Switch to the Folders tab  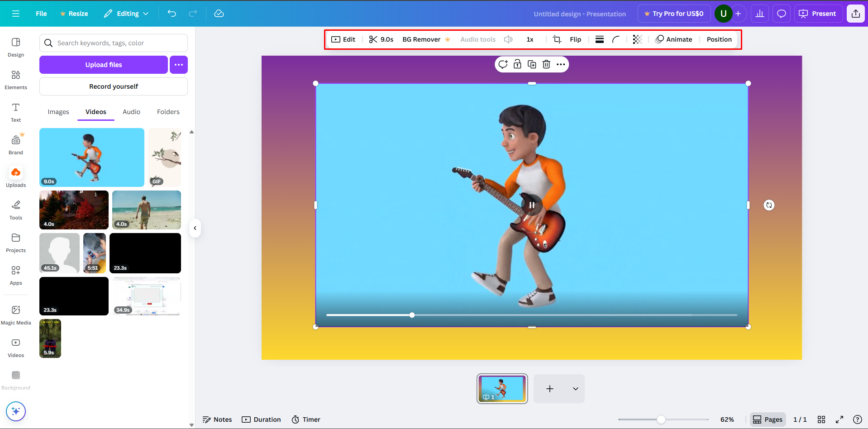tap(168, 112)
